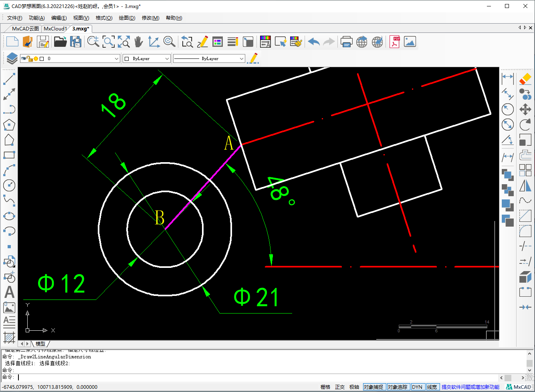Open the Text tool marked A
The image size is (535, 392).
pyautogui.click(x=9, y=292)
